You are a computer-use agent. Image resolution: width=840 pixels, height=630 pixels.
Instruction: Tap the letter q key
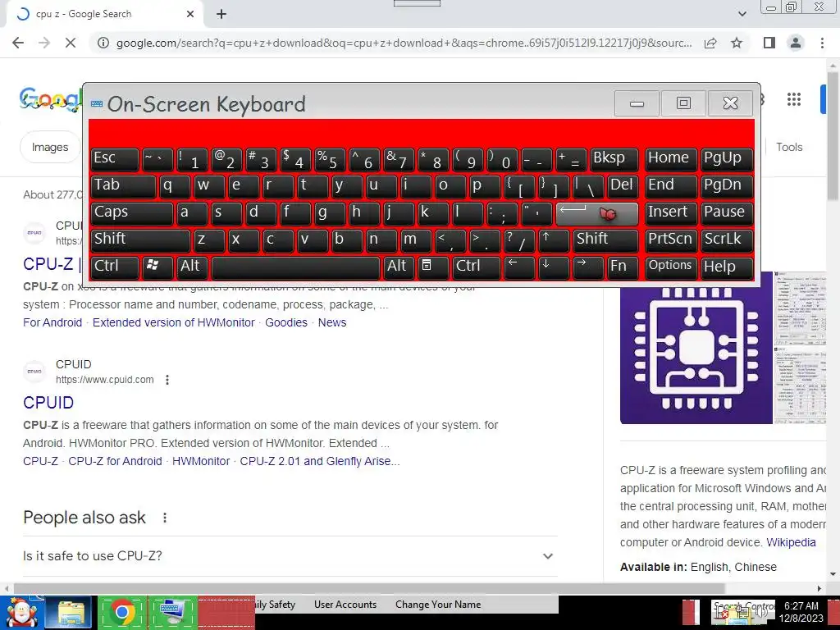175,186
